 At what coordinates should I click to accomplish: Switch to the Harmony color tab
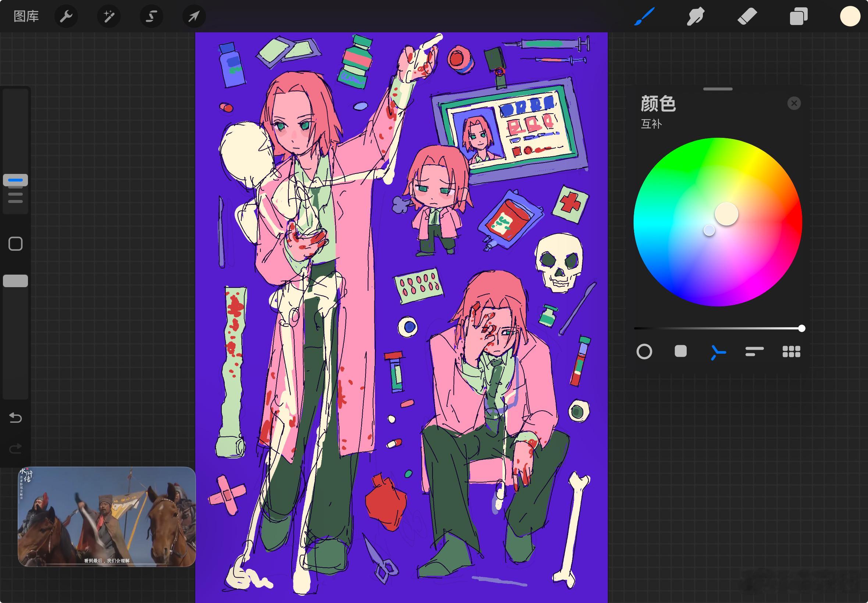click(x=718, y=352)
